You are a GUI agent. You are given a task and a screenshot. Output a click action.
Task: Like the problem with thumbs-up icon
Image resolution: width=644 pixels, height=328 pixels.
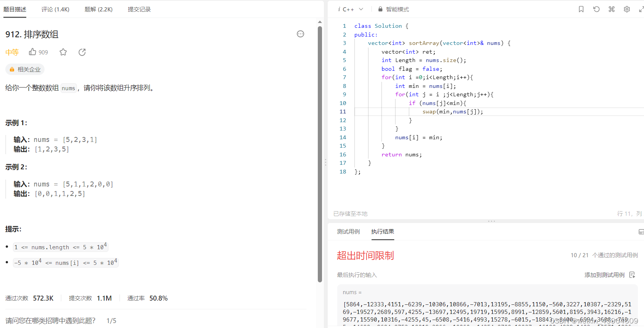pos(33,52)
